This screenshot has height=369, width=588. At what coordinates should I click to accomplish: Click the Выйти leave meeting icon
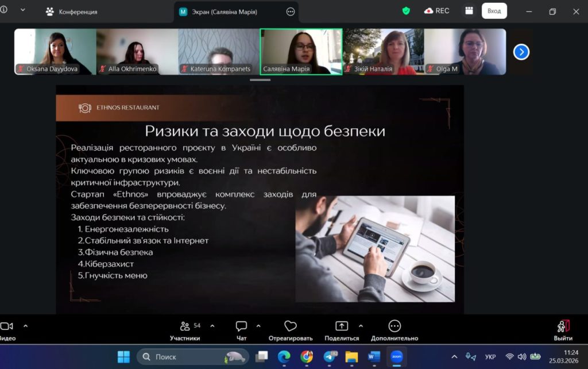pos(563,326)
